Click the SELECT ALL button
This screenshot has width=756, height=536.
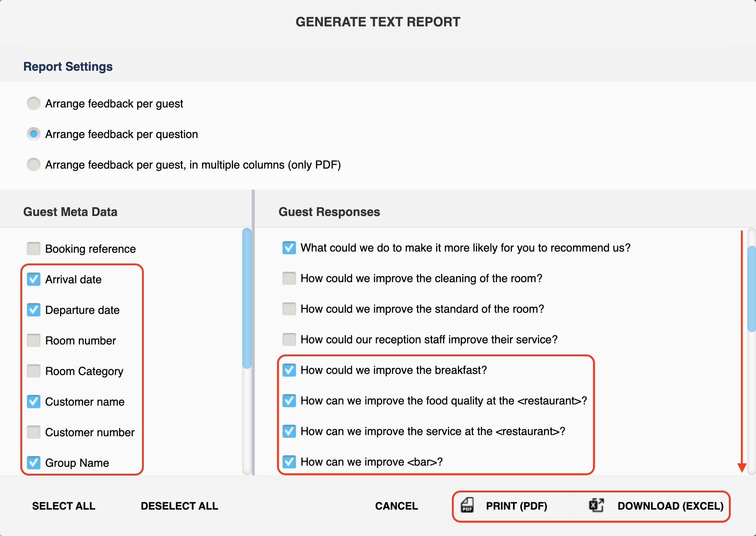pos(64,506)
